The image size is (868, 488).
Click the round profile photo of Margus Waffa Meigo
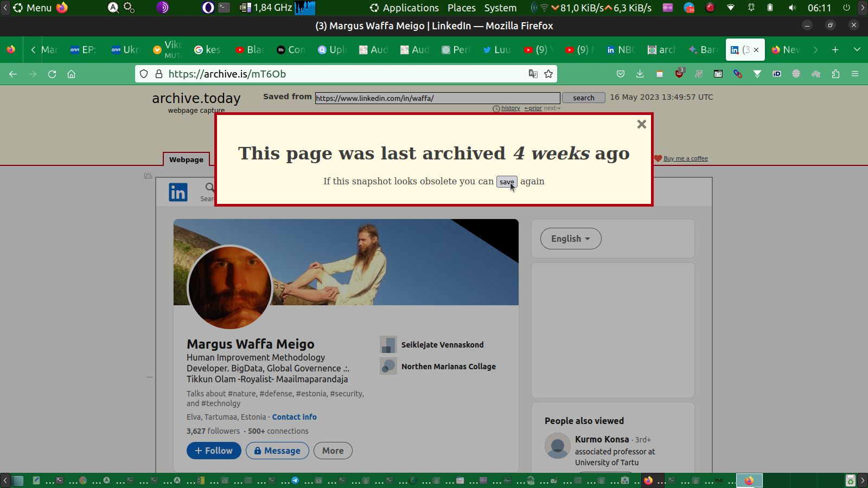[x=230, y=287]
